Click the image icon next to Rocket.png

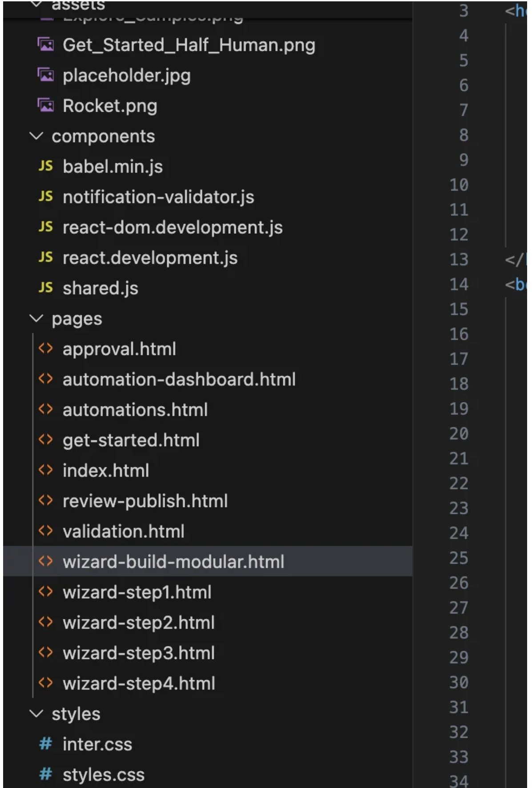pyautogui.click(x=46, y=106)
